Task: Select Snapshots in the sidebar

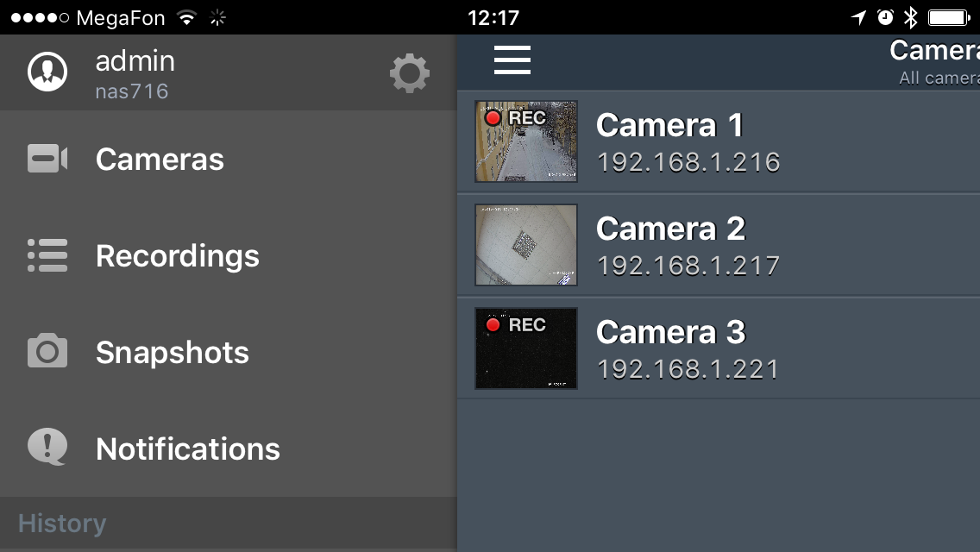Action: 172,352
